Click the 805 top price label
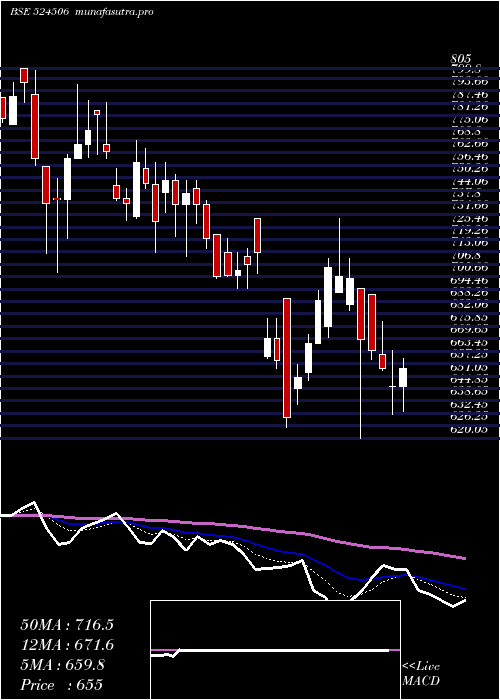 (460, 58)
